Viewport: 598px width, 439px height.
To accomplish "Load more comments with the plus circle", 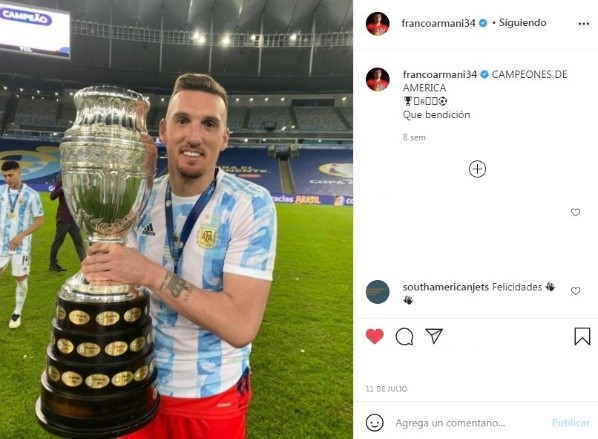I will pyautogui.click(x=477, y=169).
